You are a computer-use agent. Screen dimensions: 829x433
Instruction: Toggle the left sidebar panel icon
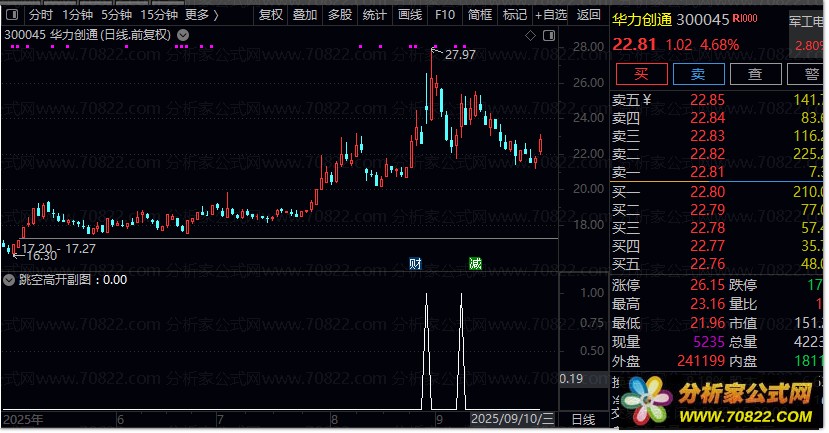(12, 15)
